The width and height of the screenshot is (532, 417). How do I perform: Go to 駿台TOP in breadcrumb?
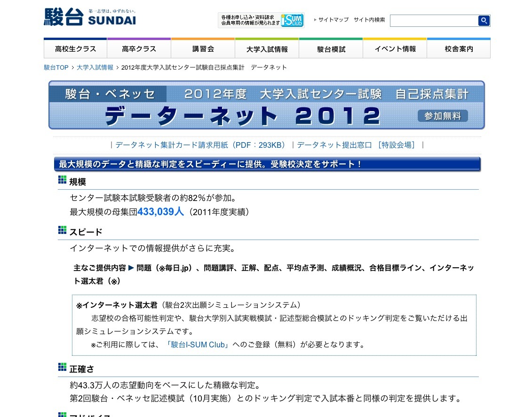(x=56, y=67)
